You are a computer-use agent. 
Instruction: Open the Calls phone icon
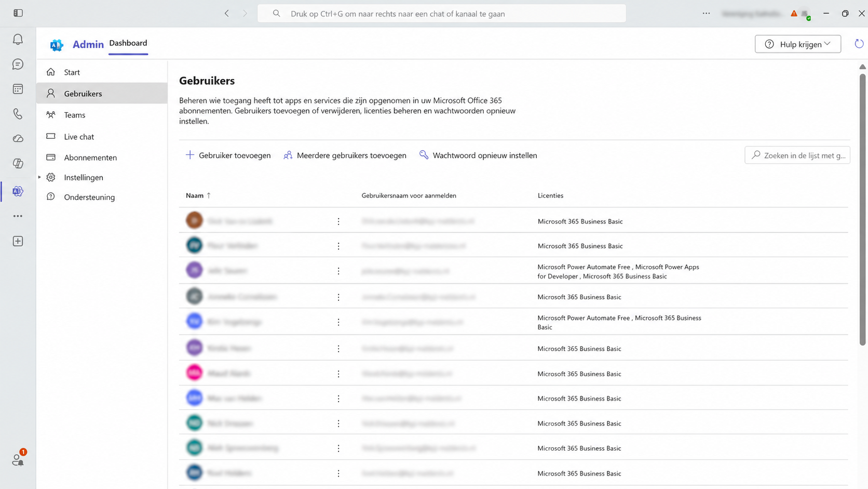(18, 114)
